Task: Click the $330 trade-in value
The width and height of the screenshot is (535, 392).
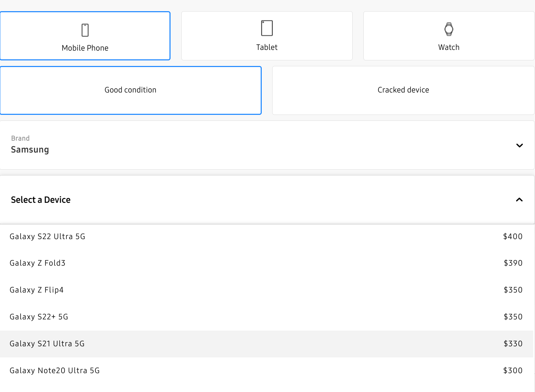Action: coord(513,344)
